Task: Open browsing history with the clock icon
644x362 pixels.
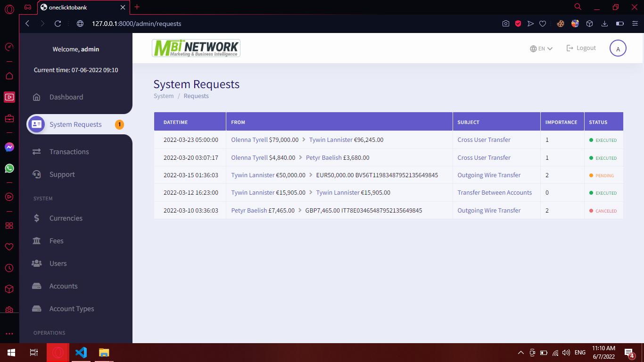Action: [9, 268]
